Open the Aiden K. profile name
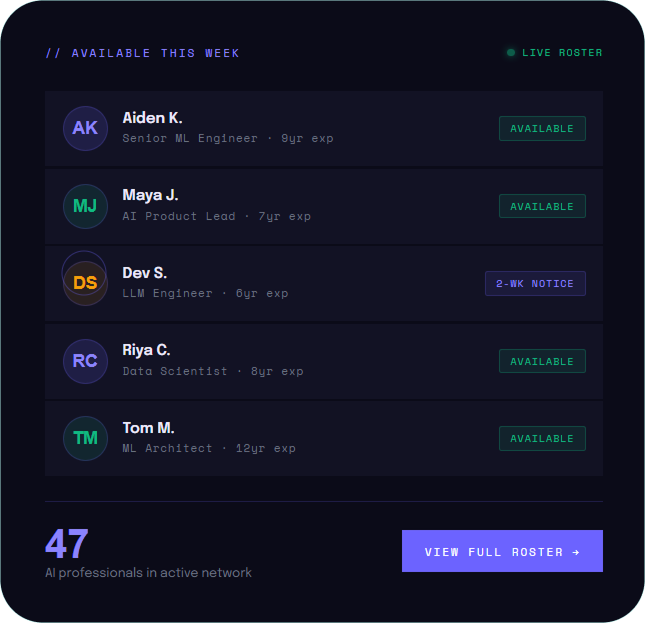The width and height of the screenshot is (645, 623). tap(152, 118)
